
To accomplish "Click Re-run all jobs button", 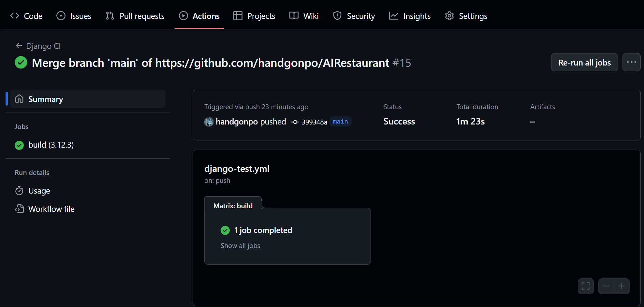I will pyautogui.click(x=584, y=62).
